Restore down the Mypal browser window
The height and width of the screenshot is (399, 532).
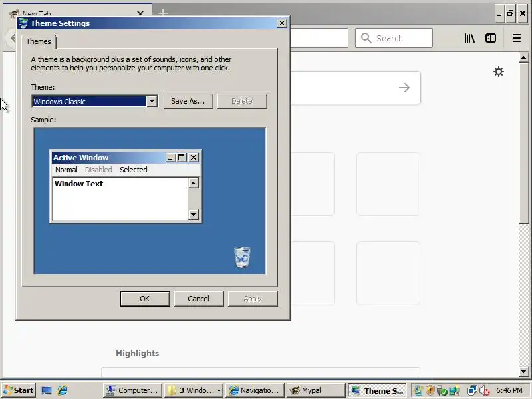pos(510,13)
